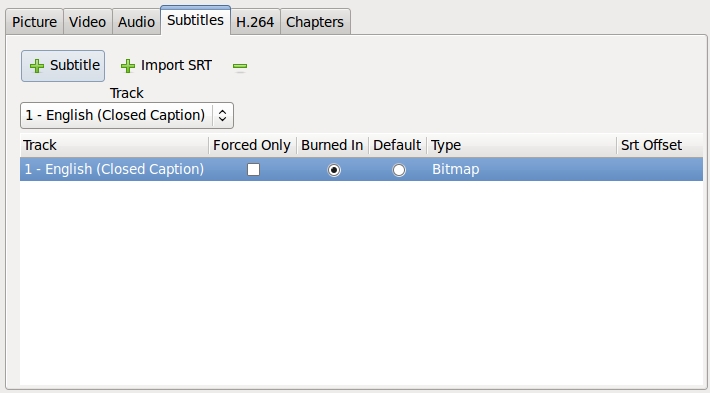Click the green plus icon beside Import SRT
The image size is (710, 393).
[128, 66]
